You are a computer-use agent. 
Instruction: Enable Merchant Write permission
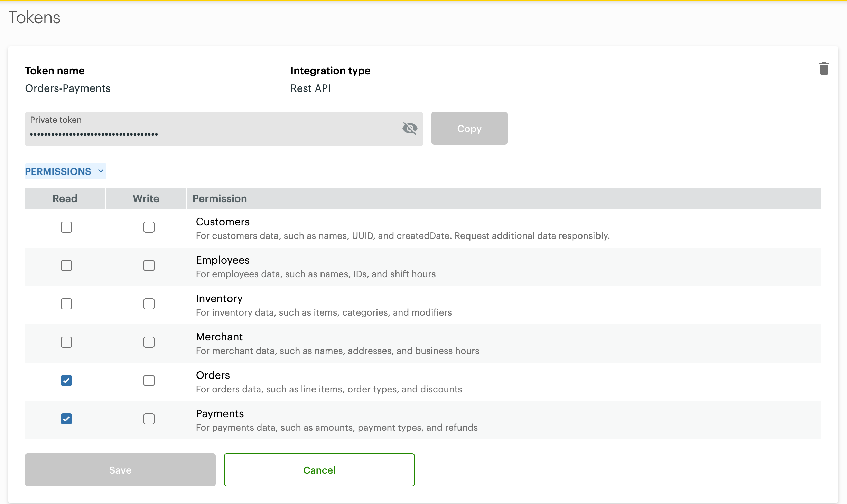point(149,342)
